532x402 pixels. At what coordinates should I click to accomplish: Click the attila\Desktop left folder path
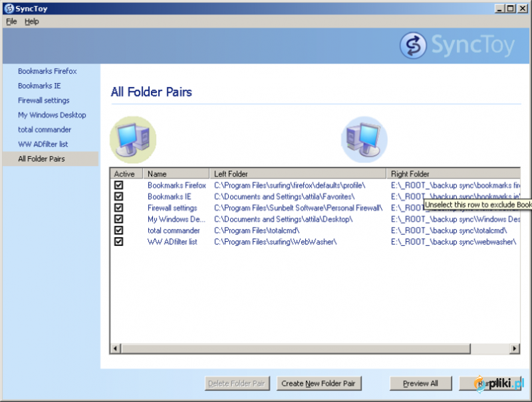[283, 219]
